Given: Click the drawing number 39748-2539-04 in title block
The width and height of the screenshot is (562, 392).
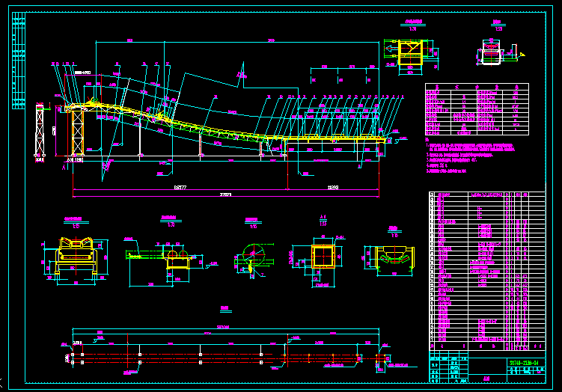Looking at the screenshot, I should [524, 363].
